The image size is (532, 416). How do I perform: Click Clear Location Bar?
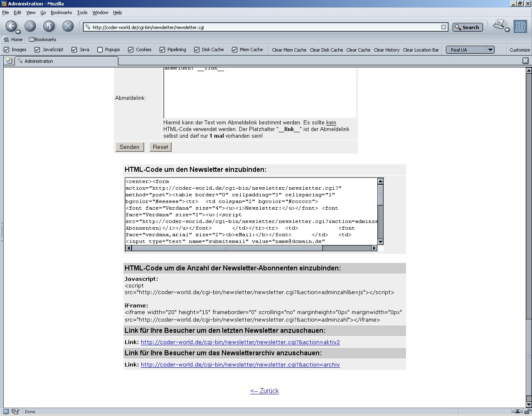point(421,50)
